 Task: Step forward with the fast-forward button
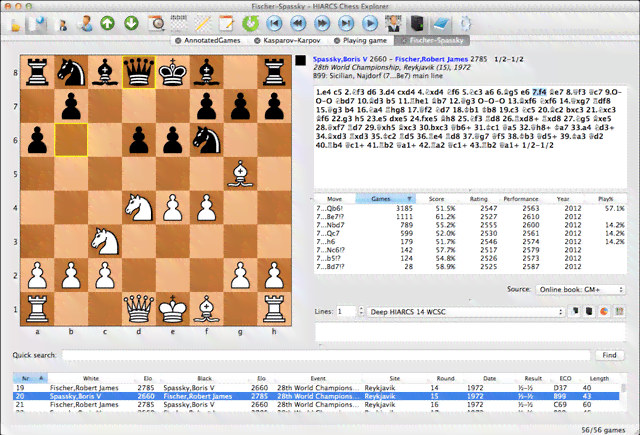[x=322, y=23]
